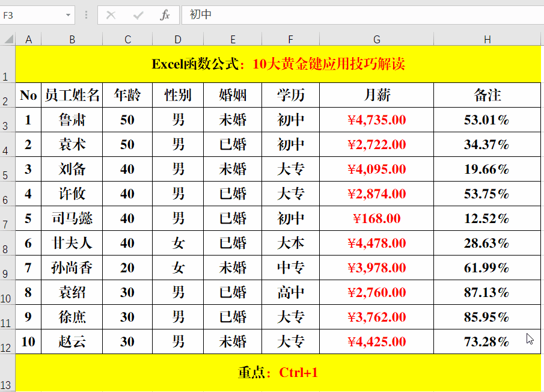544x392 pixels.
Task: Click the formula bar resize dots handle
Action: tap(86, 15)
